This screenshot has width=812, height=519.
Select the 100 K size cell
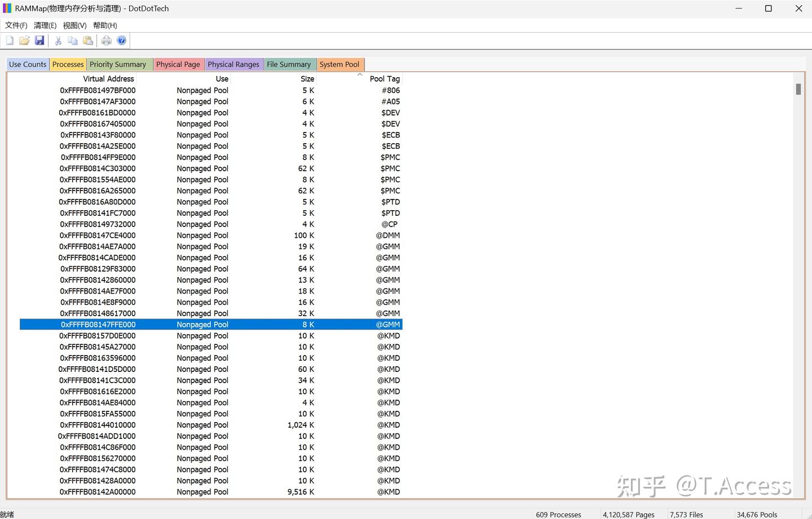click(304, 236)
